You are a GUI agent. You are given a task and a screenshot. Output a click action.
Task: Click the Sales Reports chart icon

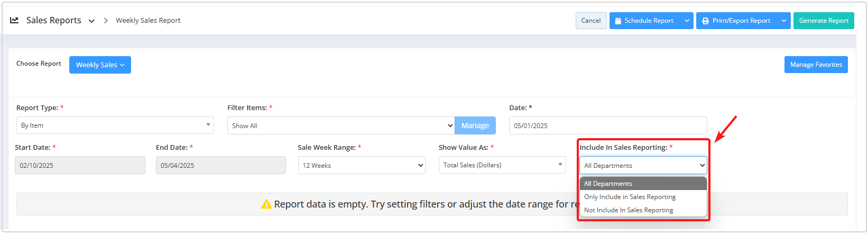click(14, 20)
